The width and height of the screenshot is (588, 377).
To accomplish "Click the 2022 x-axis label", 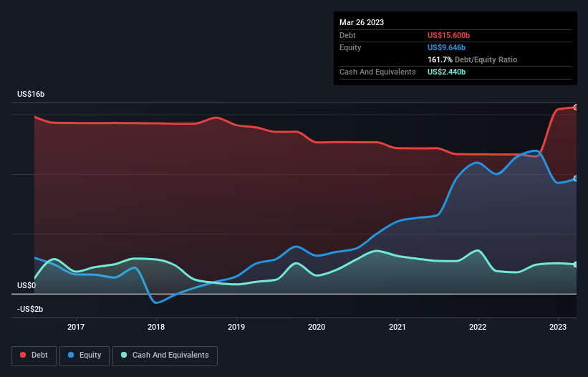I will (x=478, y=327).
